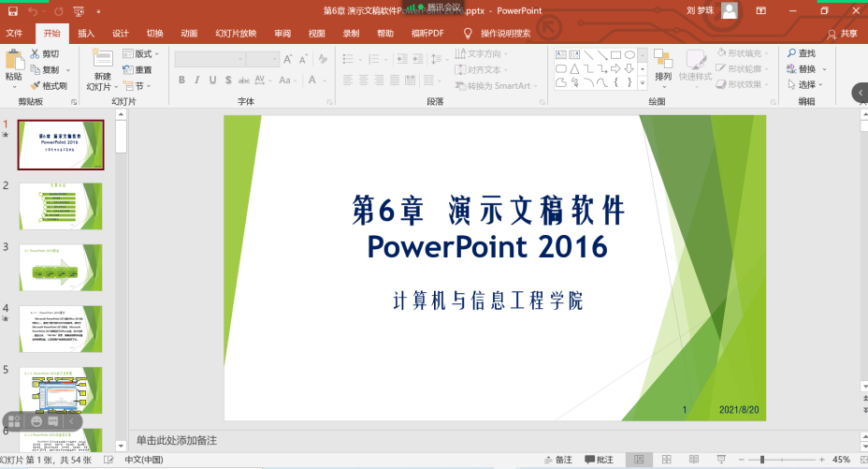Viewport: 868px width, 469px height.
Task: Open the font size combo box
Action: coord(262,59)
